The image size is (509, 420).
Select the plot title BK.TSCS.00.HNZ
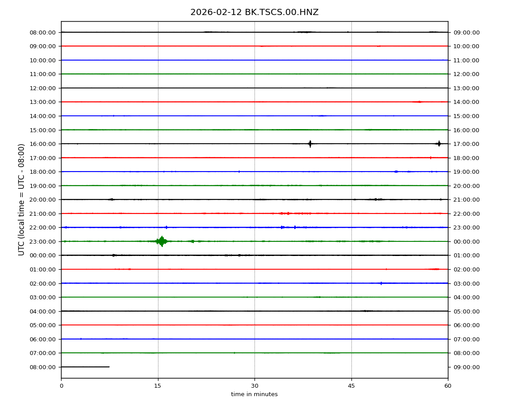tap(254, 12)
